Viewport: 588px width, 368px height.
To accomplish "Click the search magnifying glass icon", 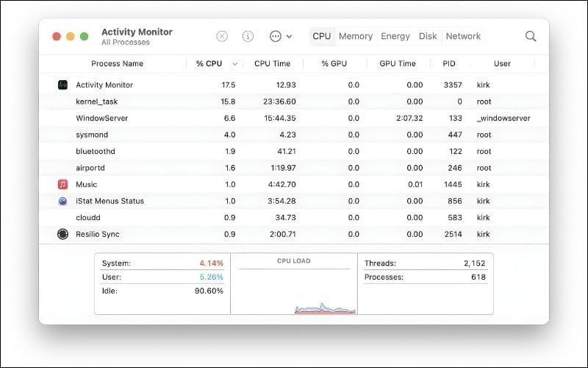I will coord(531,36).
